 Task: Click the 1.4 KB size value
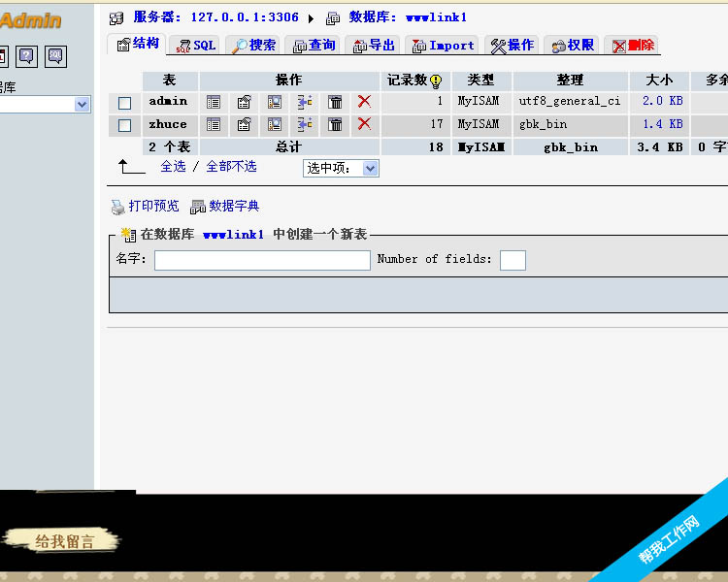[x=663, y=124]
